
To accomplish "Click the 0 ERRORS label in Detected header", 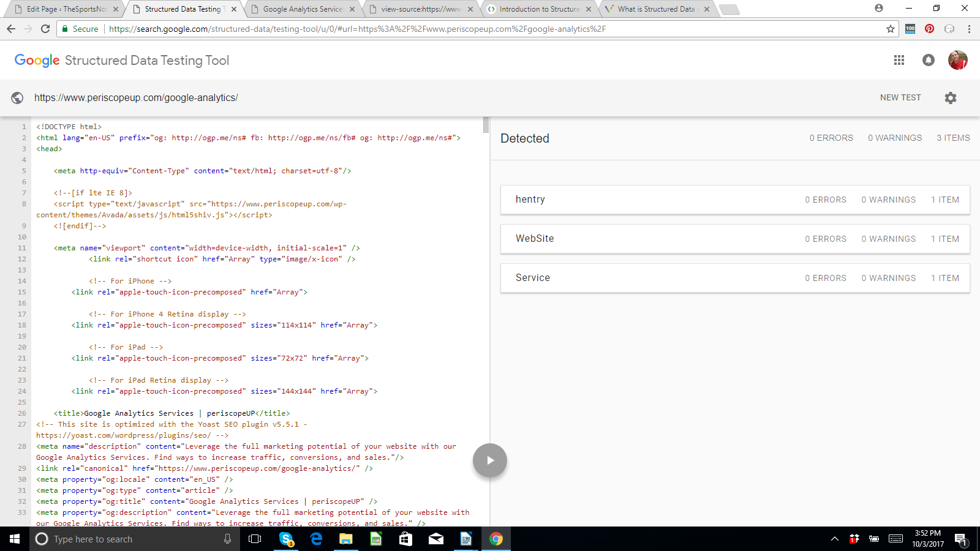I will point(831,138).
